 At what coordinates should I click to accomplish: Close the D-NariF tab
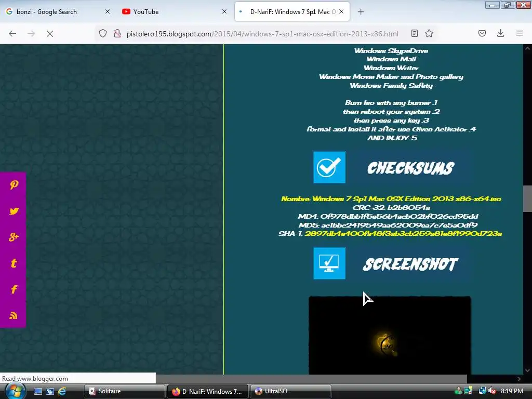point(341,11)
